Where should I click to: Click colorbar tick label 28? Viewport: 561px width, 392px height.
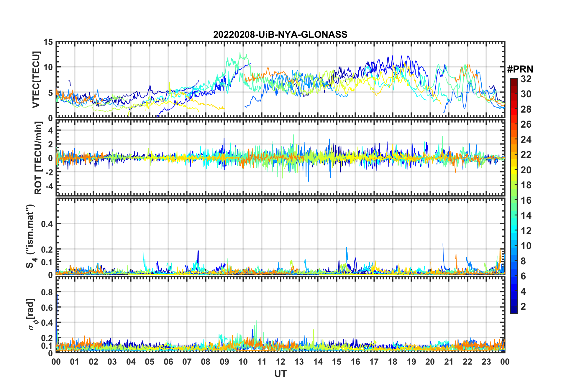tap(526, 109)
